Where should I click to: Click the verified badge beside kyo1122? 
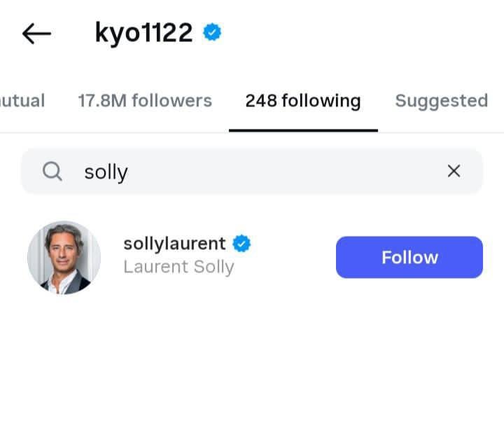point(212,32)
